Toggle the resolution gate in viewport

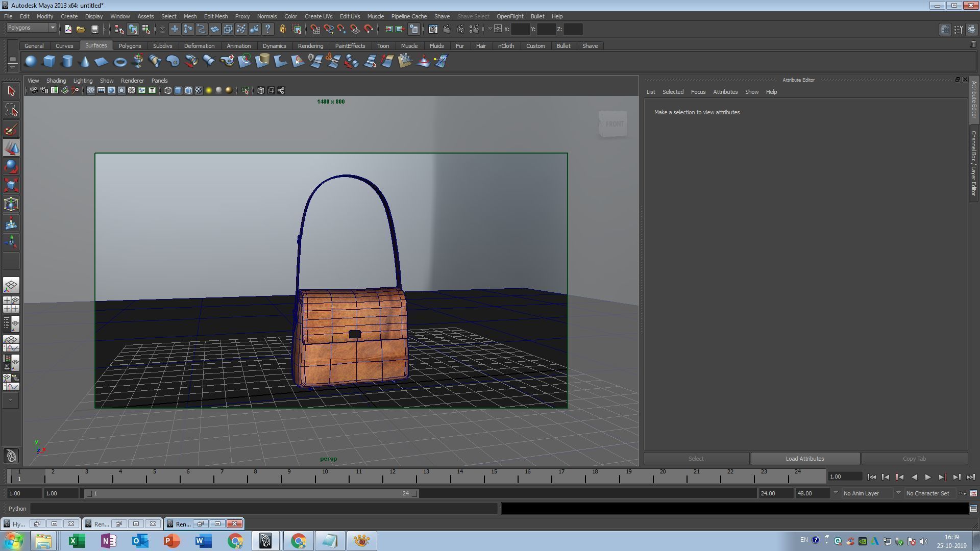click(x=111, y=90)
